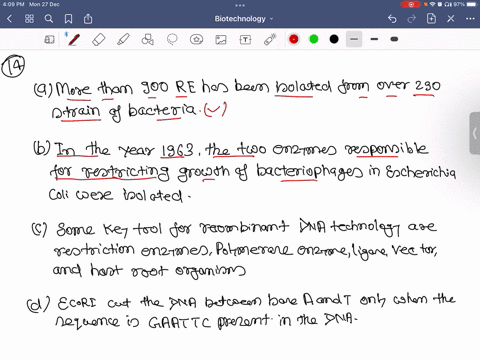Select the medium stroke width
The image size is (480, 360).
374,39
